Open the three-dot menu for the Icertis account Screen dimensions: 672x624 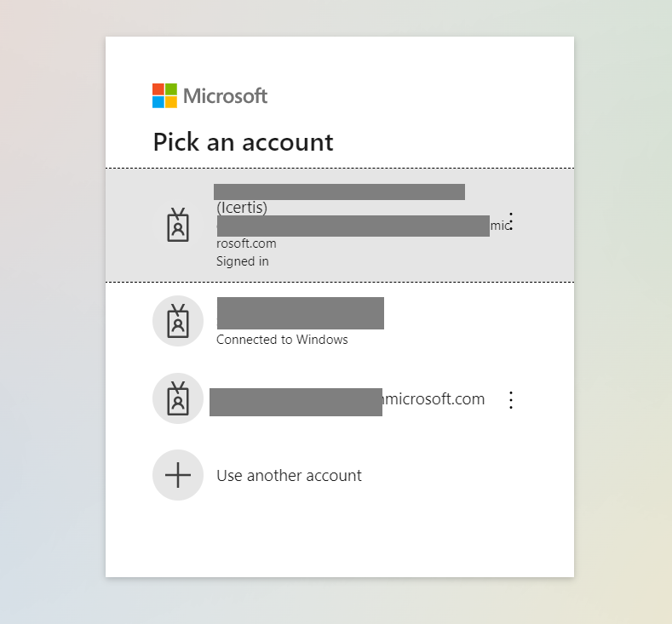[x=511, y=222]
